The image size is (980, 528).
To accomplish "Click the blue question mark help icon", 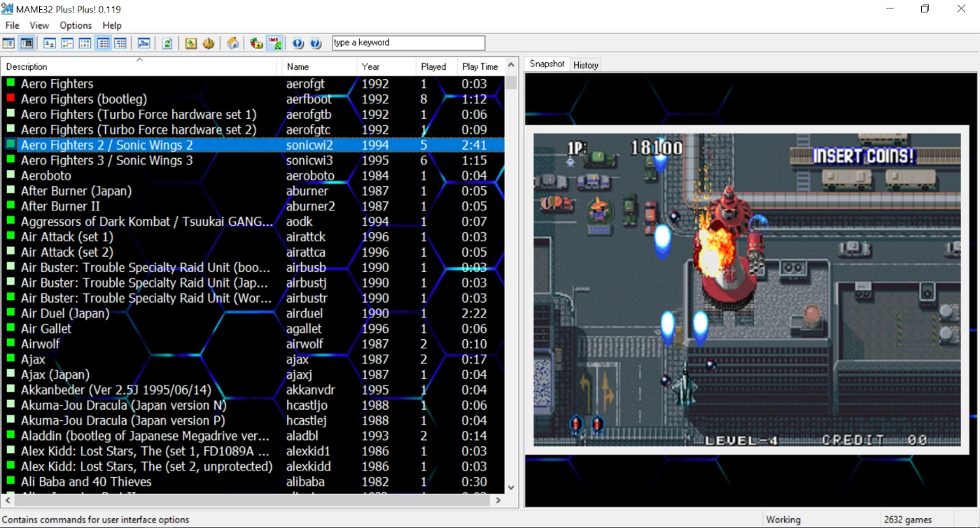I will (316, 43).
